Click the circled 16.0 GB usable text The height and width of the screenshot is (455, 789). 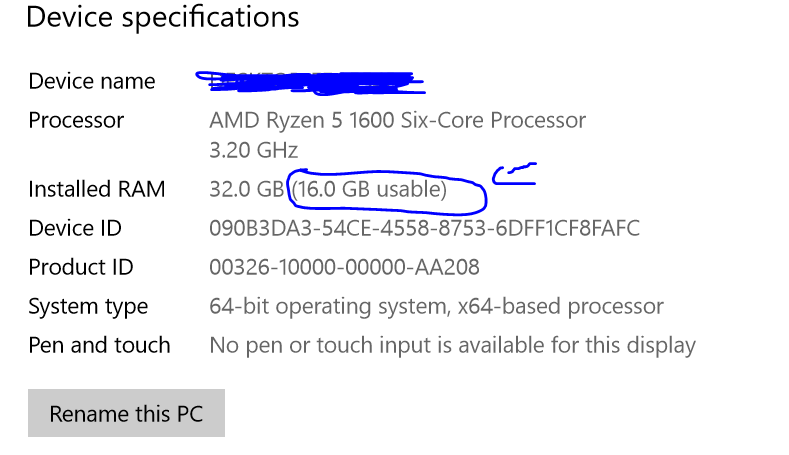[369, 189]
